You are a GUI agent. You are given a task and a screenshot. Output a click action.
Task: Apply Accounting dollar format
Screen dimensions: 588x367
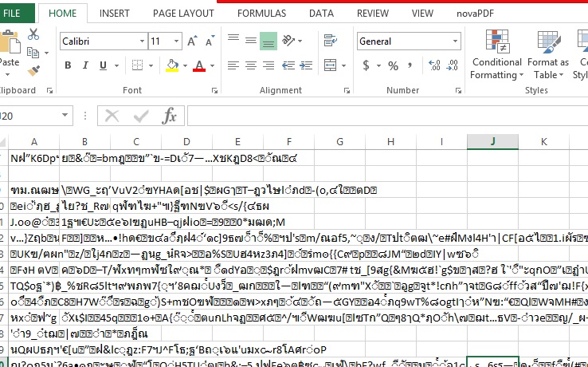pos(366,65)
